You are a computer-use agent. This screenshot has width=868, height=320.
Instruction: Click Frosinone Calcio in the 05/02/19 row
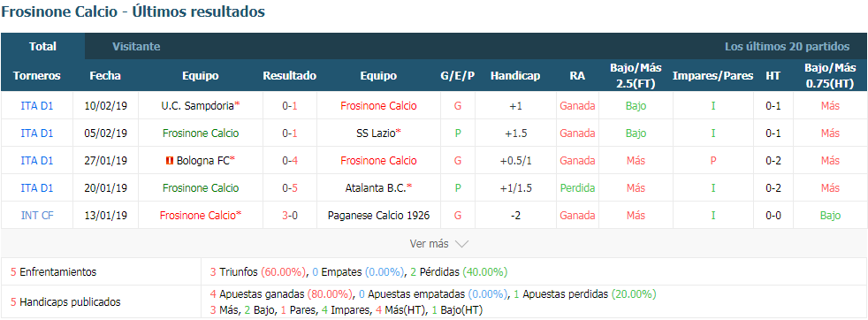tap(201, 133)
